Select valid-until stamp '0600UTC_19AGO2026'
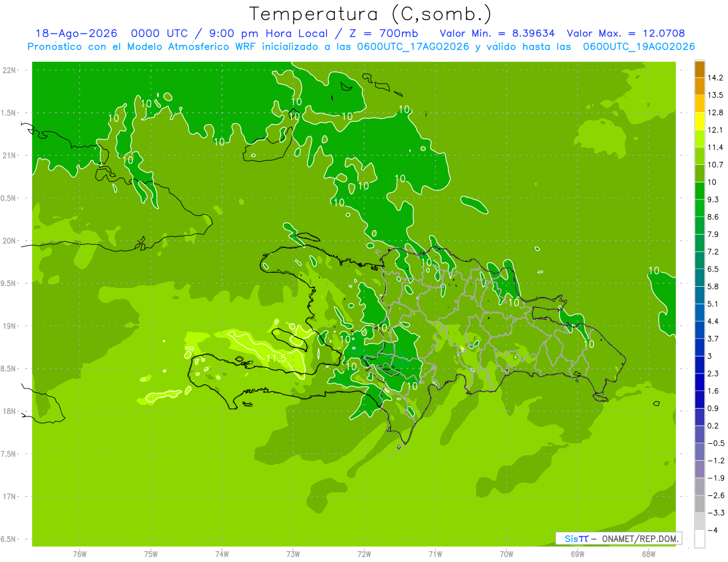Image resolution: width=728 pixels, height=562 pixels. (x=639, y=47)
